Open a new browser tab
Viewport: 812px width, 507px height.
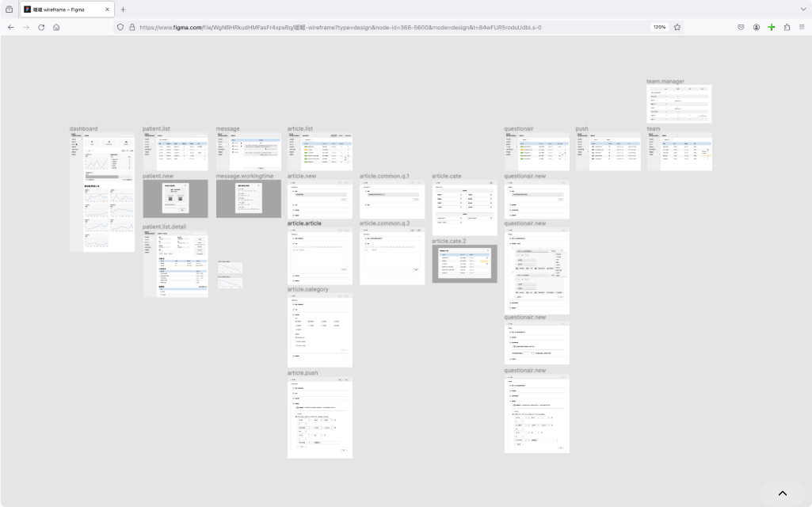pyautogui.click(x=123, y=10)
